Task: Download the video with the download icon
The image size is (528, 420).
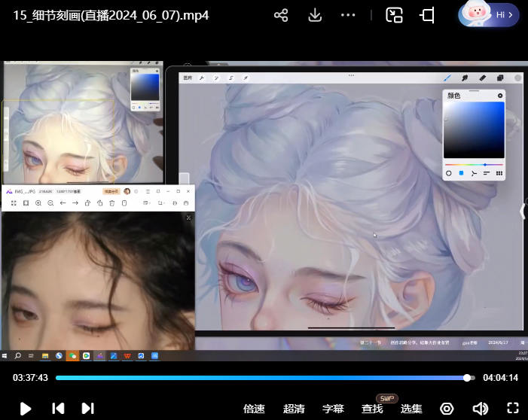Action: (x=316, y=15)
